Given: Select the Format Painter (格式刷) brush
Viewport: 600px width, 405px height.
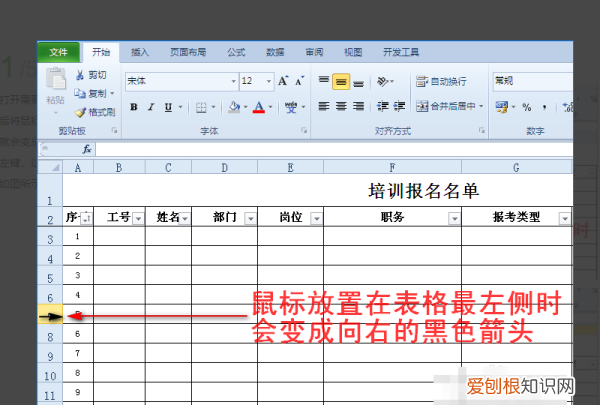Looking at the screenshot, I should (80, 112).
